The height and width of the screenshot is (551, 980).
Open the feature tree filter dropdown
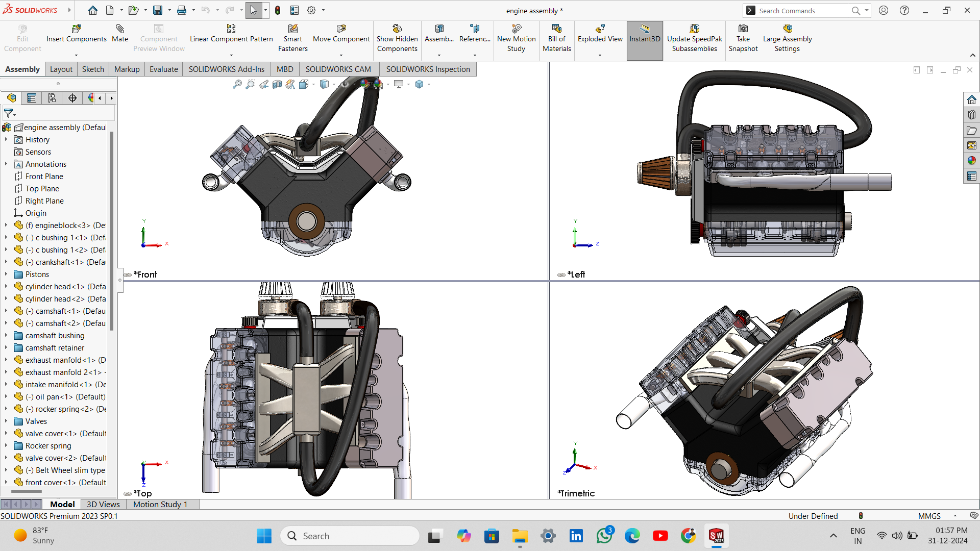click(x=10, y=113)
